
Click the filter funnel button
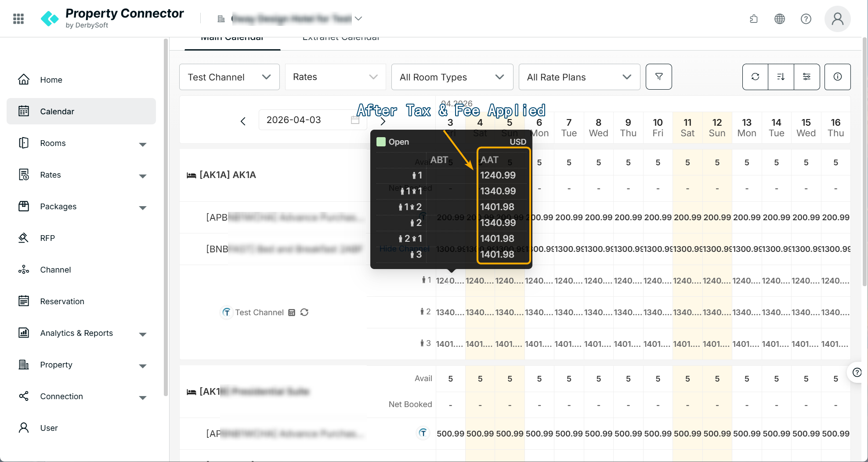(659, 77)
